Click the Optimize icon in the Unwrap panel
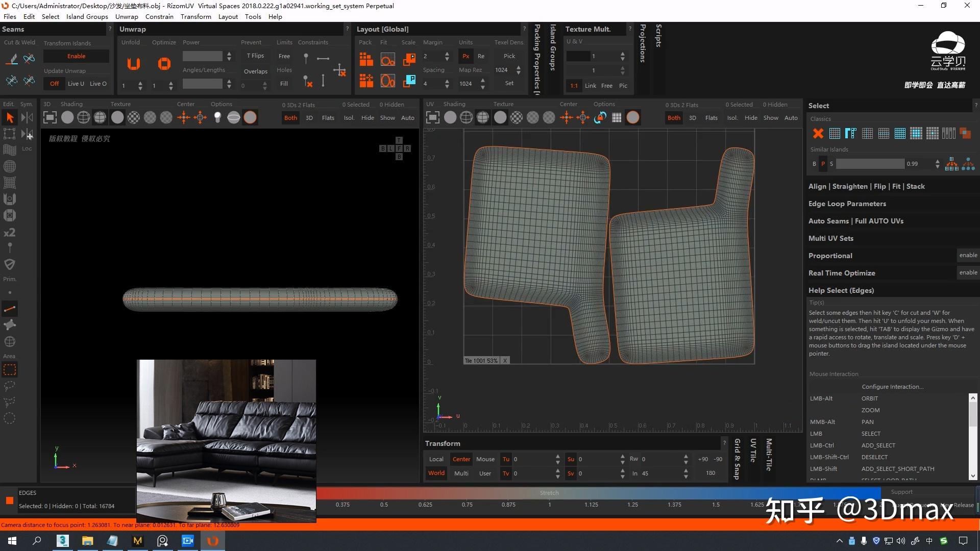The width and height of the screenshot is (980, 551). point(164,64)
